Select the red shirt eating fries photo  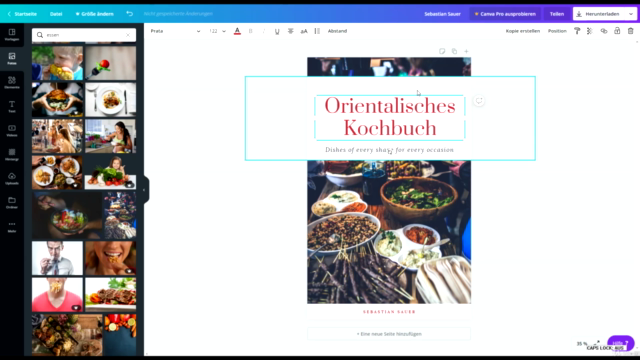57,295
